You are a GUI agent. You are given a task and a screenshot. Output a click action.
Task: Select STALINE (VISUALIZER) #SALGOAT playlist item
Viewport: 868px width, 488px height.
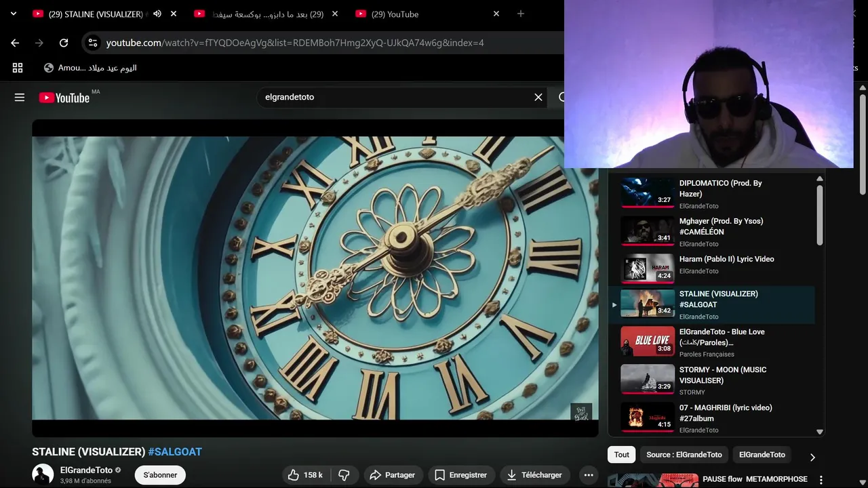coord(711,304)
